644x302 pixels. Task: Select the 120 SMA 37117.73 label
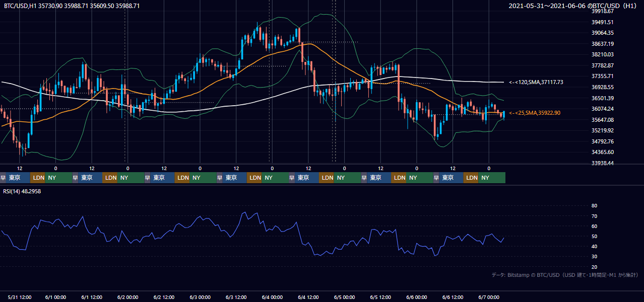pos(536,82)
